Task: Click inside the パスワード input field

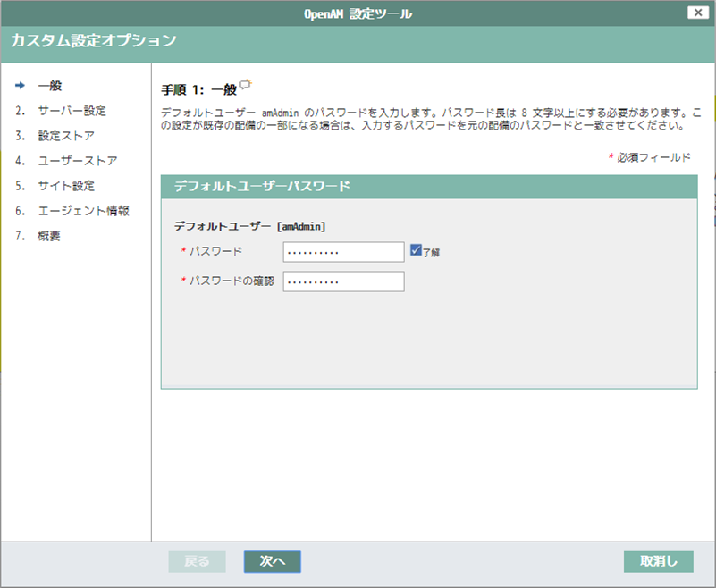Action: point(343,251)
